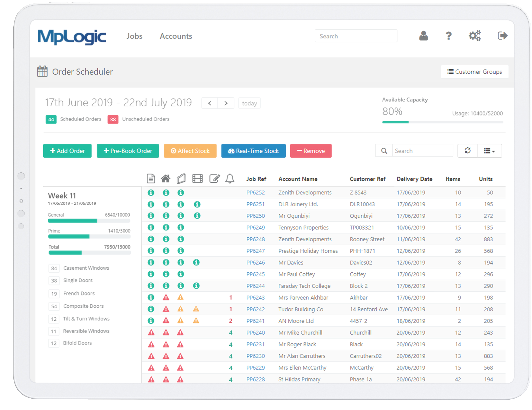Click the house column header icon
Screen dimensions: 532x410
(166, 179)
